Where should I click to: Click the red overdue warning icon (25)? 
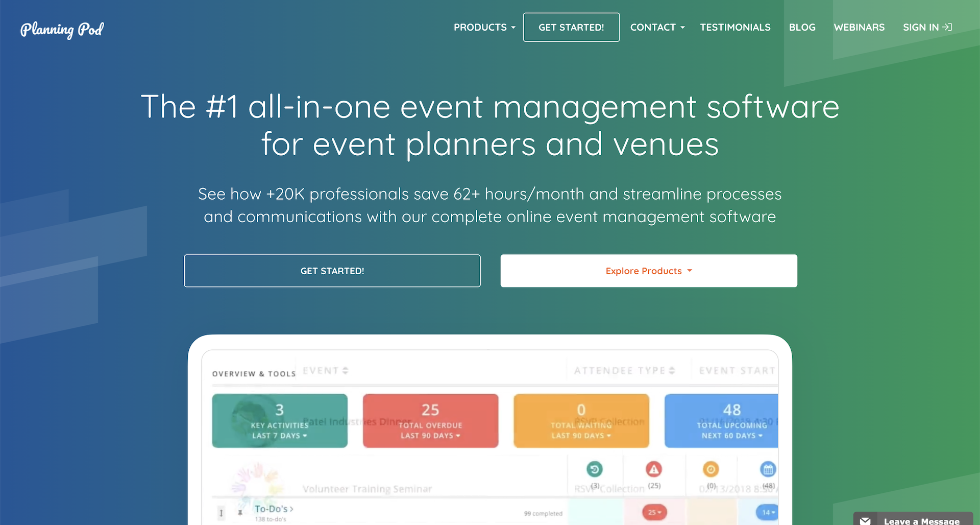click(654, 469)
